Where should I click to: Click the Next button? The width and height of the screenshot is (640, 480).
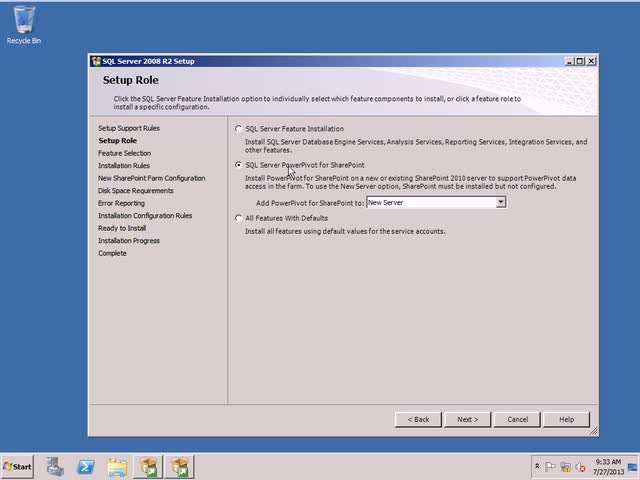[468, 420]
